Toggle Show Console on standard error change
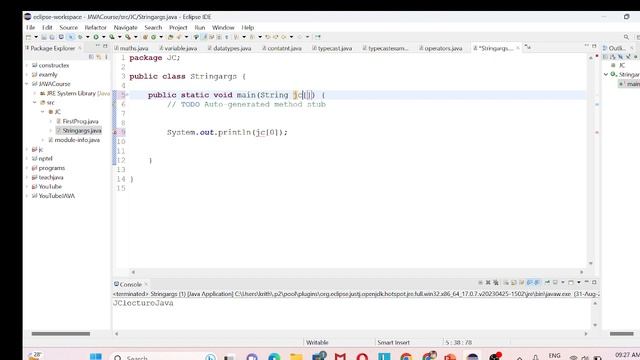The image size is (640, 360). [537, 282]
